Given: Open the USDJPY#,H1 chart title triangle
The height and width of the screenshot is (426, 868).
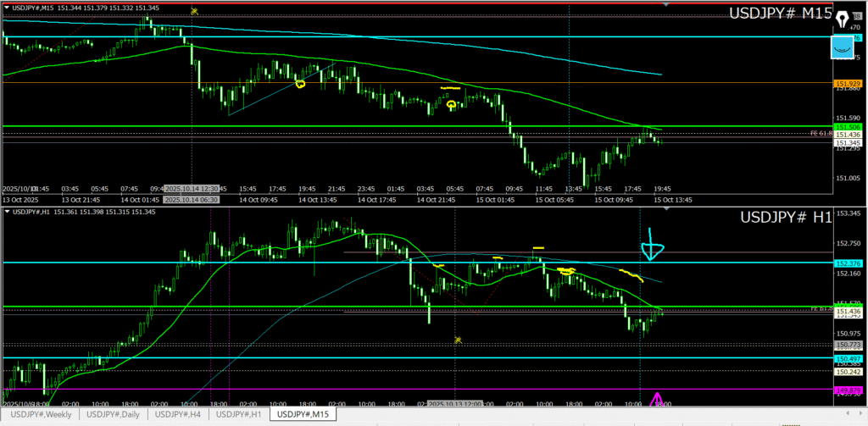Looking at the screenshot, I should point(8,211).
